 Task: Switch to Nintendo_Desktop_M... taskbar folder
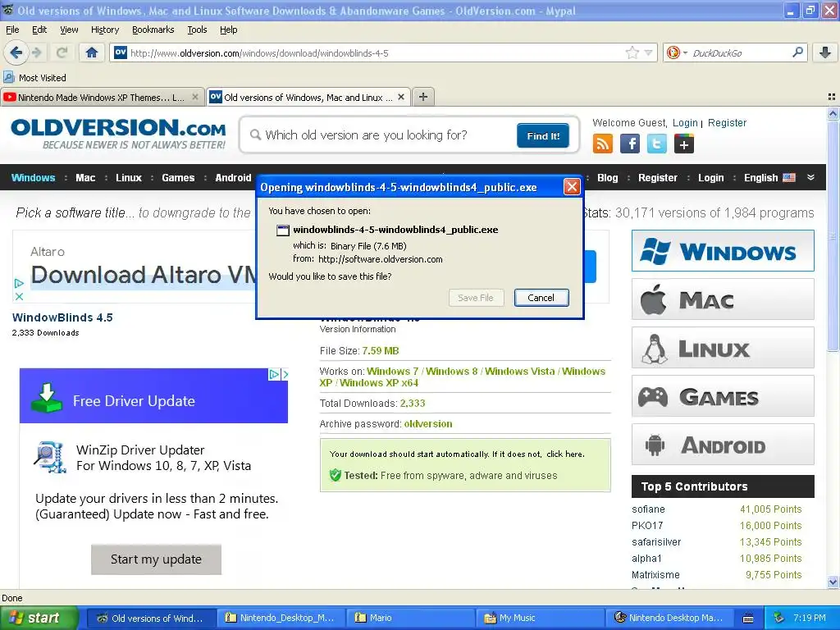[281, 619]
